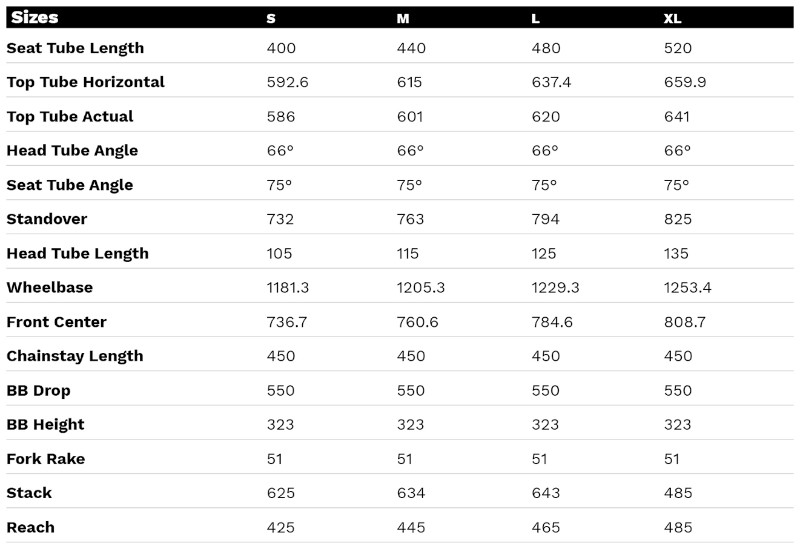Click the Front Center row label
The image size is (800, 549).
coord(57,322)
